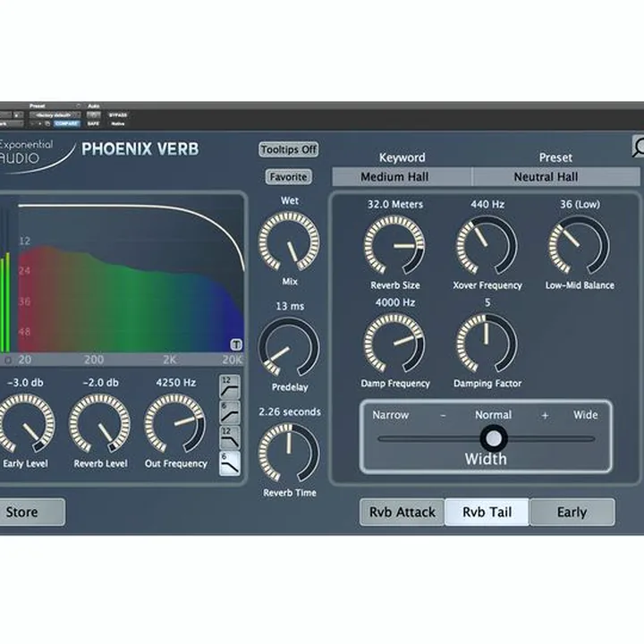Click the Store button
The width and height of the screenshot is (644, 644).
pyautogui.click(x=31, y=513)
